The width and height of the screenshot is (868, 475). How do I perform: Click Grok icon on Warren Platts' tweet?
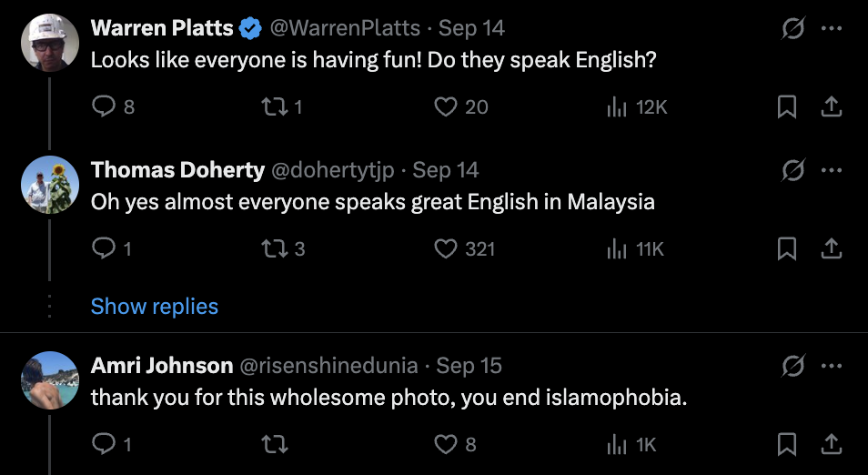792,28
